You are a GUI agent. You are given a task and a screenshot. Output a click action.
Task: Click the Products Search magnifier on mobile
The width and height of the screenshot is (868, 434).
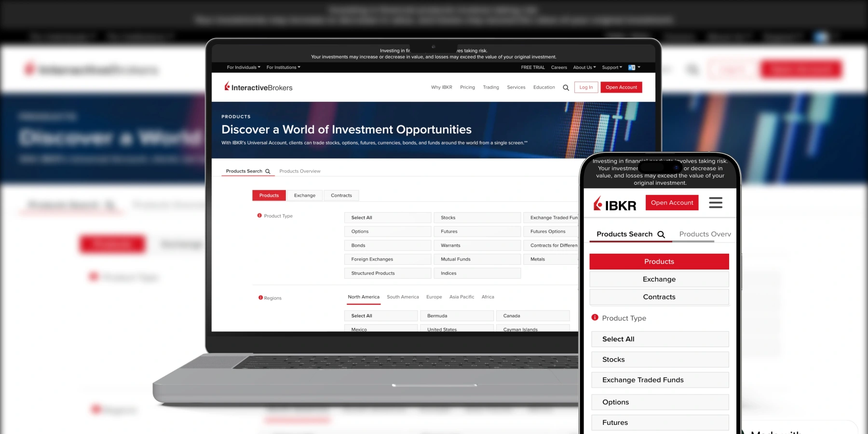[x=662, y=235]
